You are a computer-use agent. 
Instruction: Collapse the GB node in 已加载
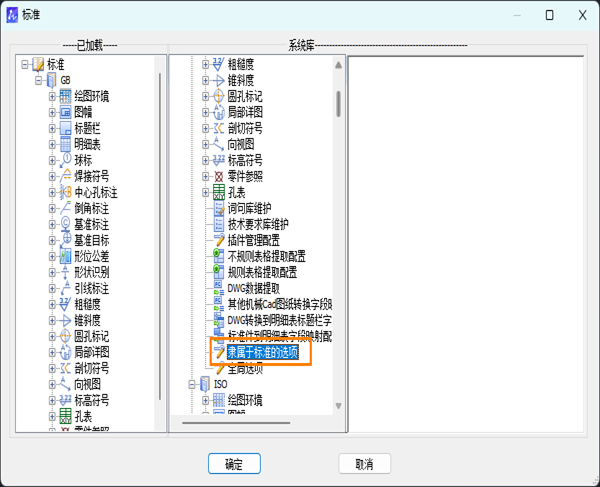pyautogui.click(x=39, y=80)
